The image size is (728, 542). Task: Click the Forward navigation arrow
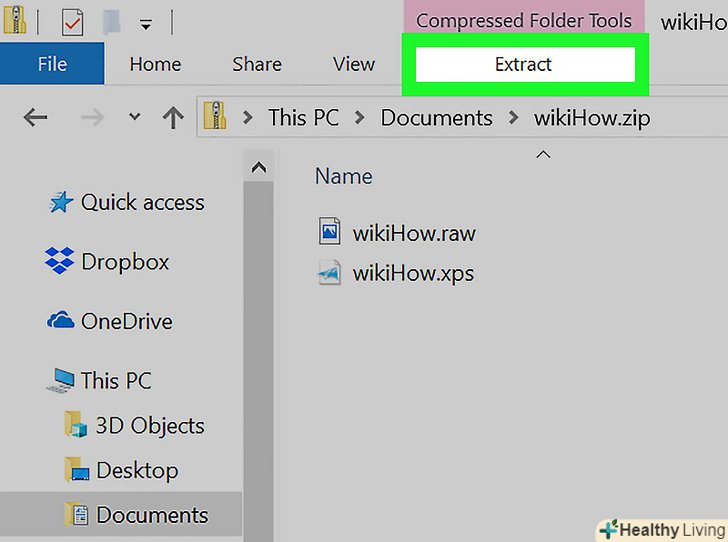pos(92,118)
